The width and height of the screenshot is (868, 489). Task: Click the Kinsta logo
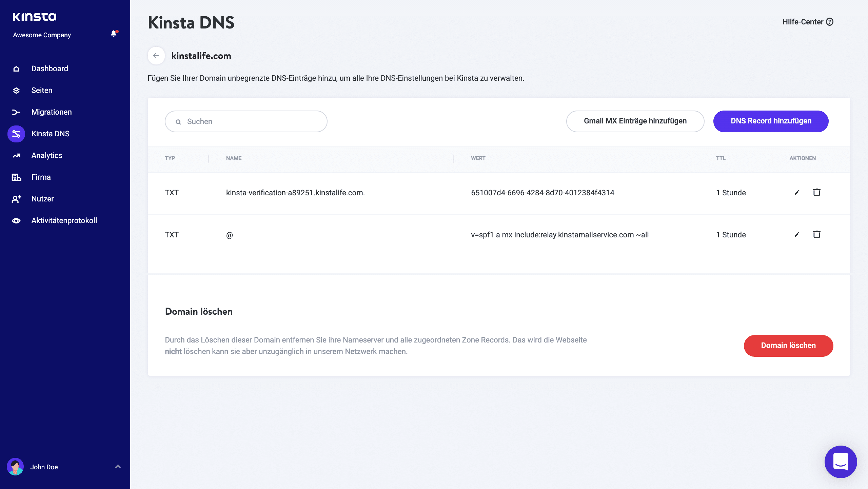tap(35, 17)
